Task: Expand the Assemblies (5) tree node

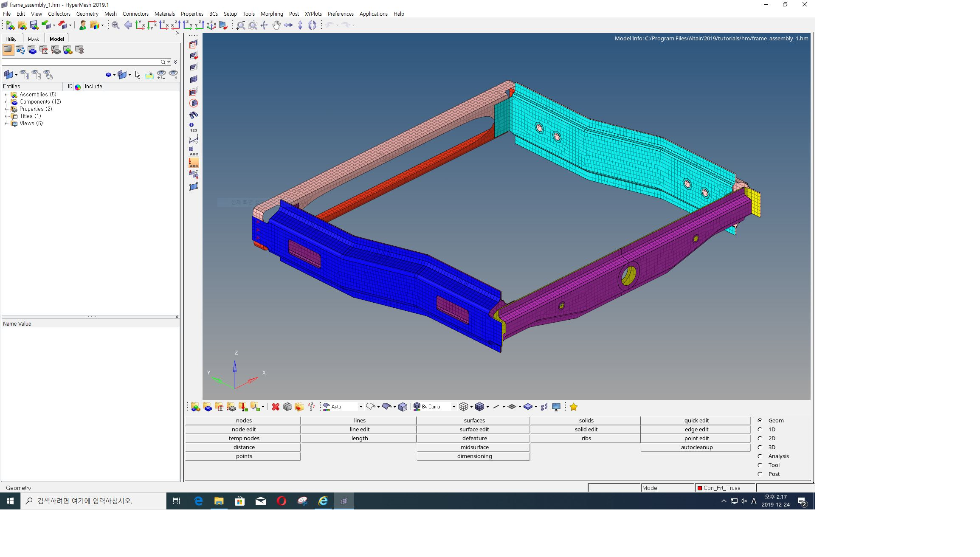Action: click(6, 94)
